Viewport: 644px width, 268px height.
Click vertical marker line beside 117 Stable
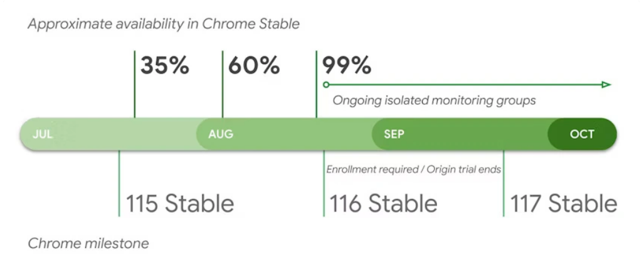click(x=504, y=183)
